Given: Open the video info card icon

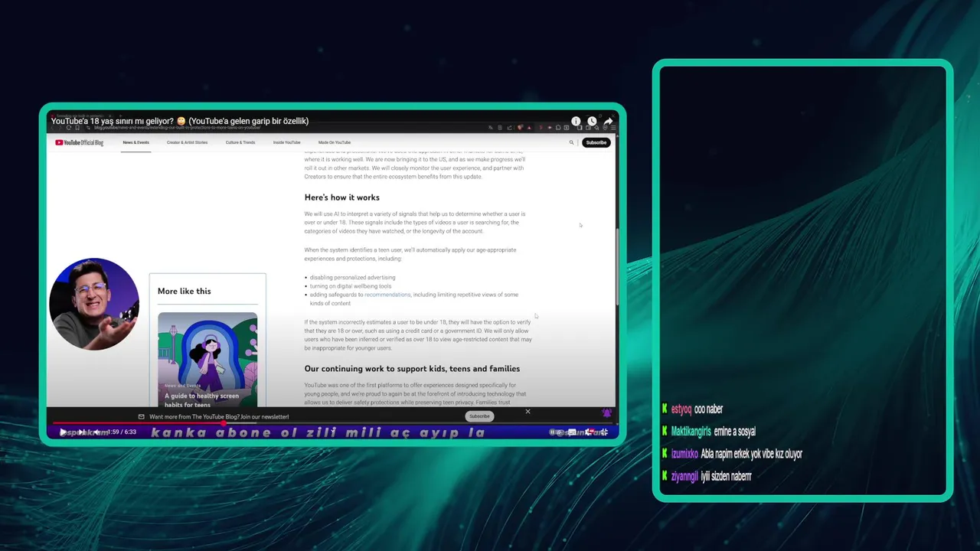Looking at the screenshot, I should [x=576, y=121].
